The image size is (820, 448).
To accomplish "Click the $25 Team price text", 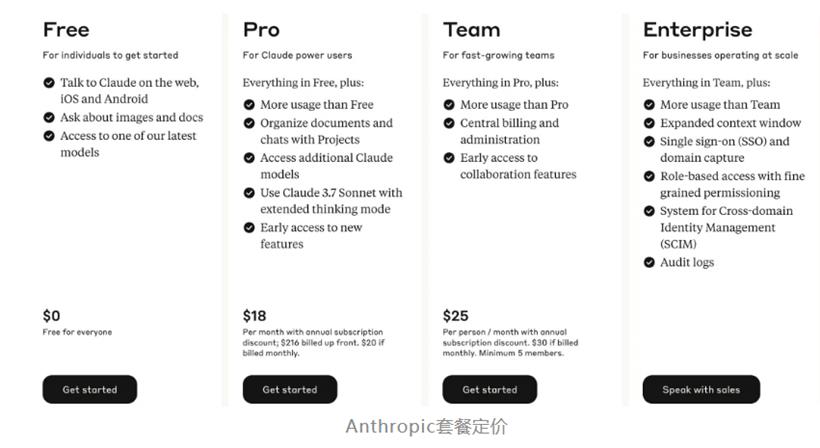I will [455, 316].
